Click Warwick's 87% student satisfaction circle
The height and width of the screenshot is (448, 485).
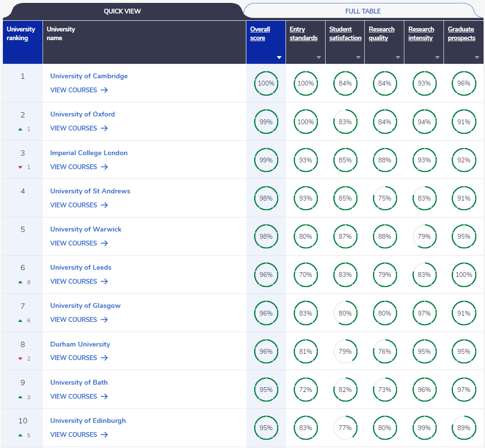[x=345, y=236]
